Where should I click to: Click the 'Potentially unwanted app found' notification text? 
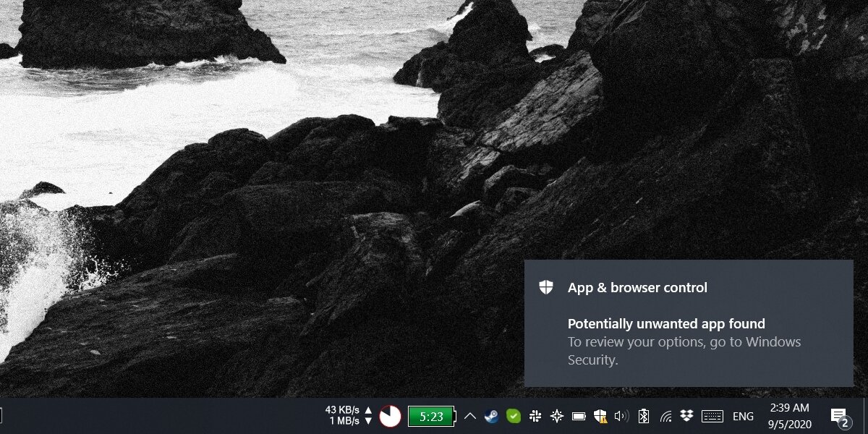coord(666,323)
